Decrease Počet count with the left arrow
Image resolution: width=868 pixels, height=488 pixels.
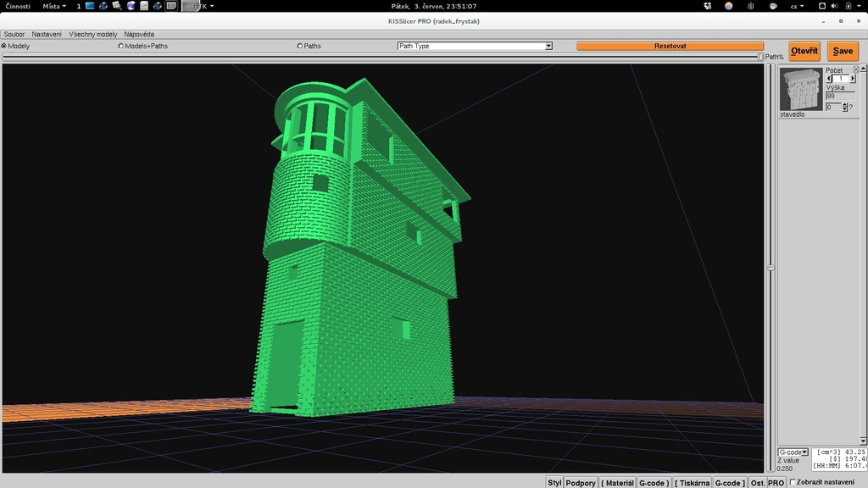[830, 79]
